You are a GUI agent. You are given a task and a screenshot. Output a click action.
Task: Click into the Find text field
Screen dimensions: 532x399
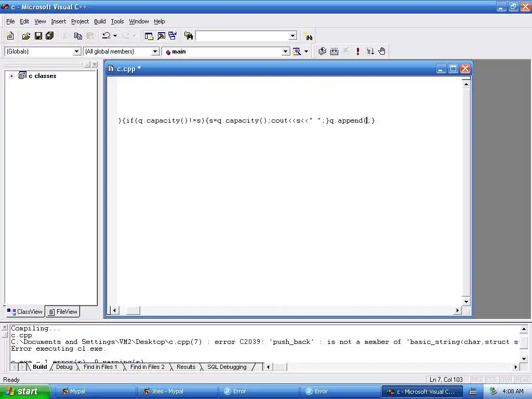pos(242,36)
